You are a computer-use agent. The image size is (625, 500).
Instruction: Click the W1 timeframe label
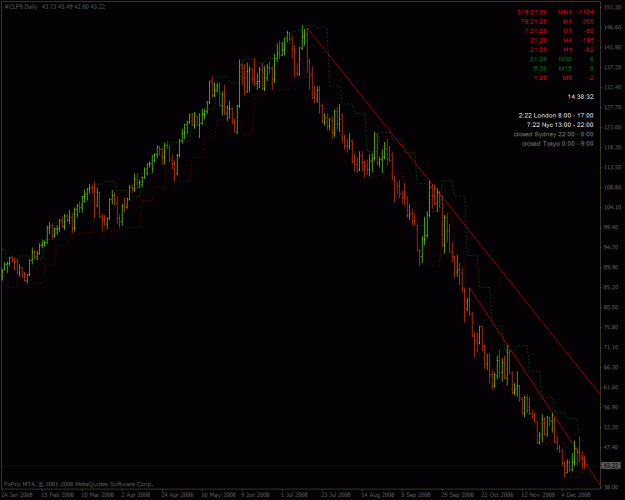[x=567, y=22]
